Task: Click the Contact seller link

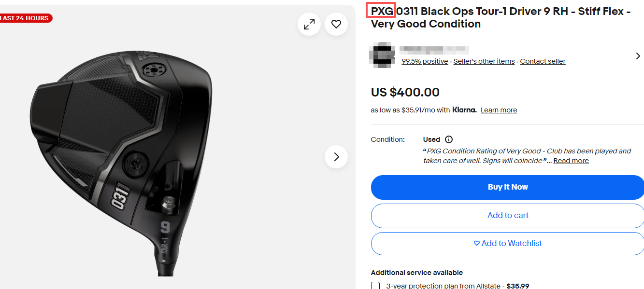Action: (543, 61)
